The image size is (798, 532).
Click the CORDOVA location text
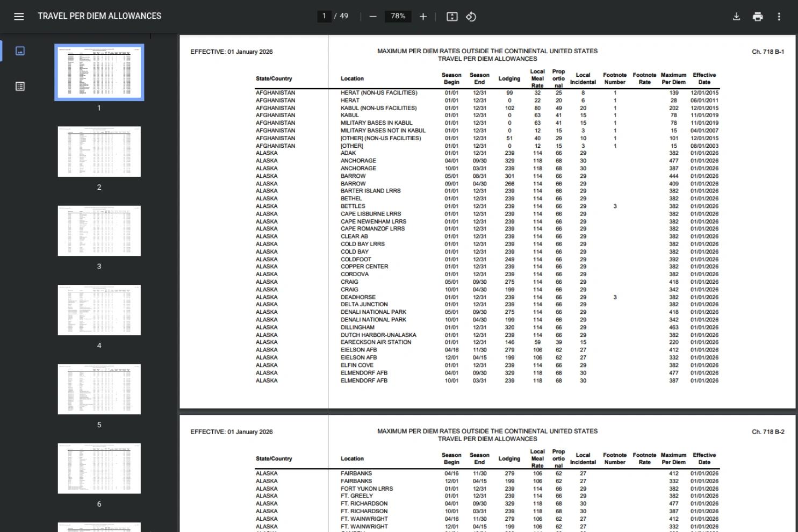tap(355, 274)
